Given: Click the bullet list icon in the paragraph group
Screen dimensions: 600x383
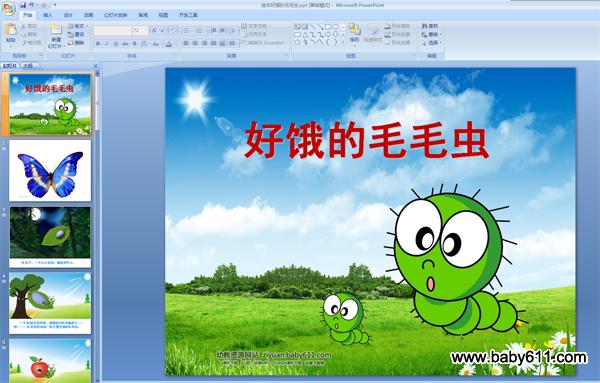Looking at the screenshot, I should [x=187, y=30].
